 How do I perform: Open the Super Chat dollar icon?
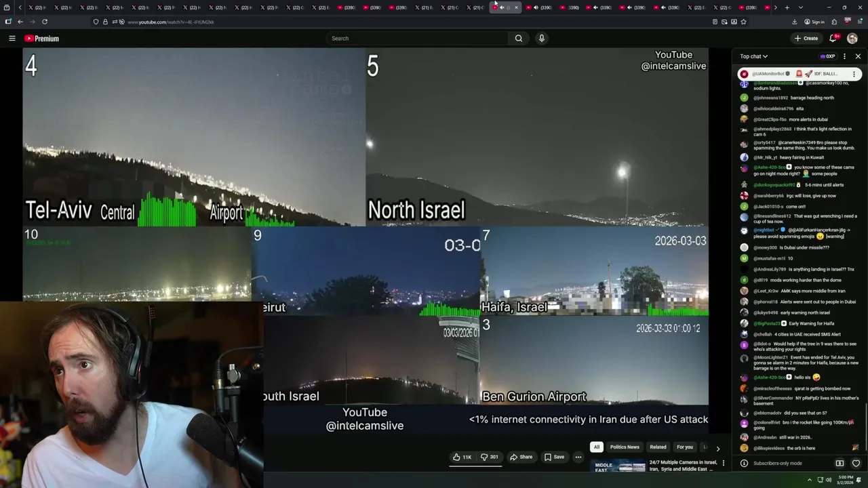click(840, 464)
